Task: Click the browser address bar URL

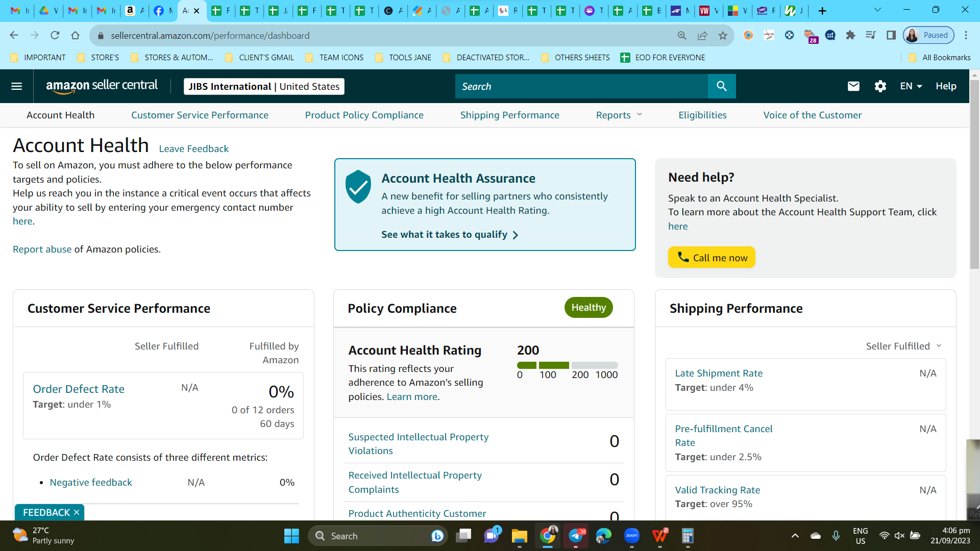Action: [x=210, y=35]
